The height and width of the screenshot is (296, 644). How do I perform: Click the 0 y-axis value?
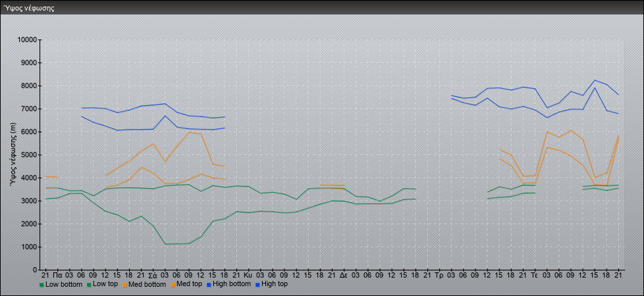[x=36, y=270]
